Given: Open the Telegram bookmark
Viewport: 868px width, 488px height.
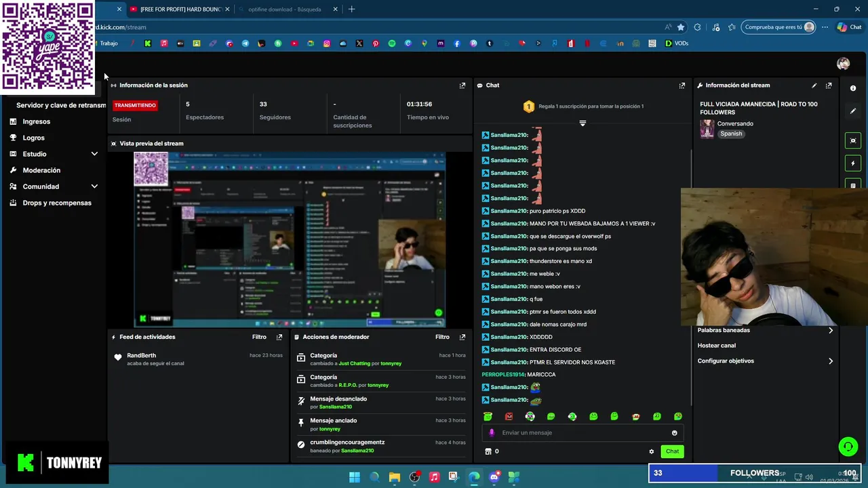Looking at the screenshot, I should 245,43.
